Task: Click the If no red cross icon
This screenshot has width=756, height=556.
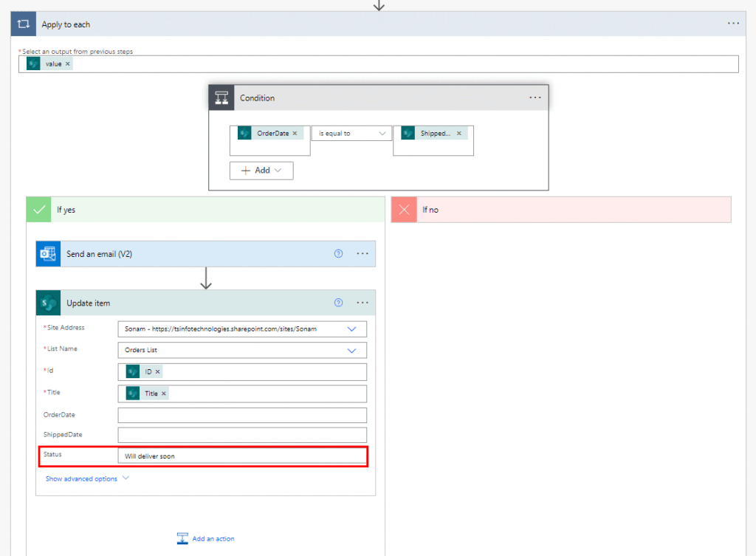Action: pyautogui.click(x=404, y=209)
